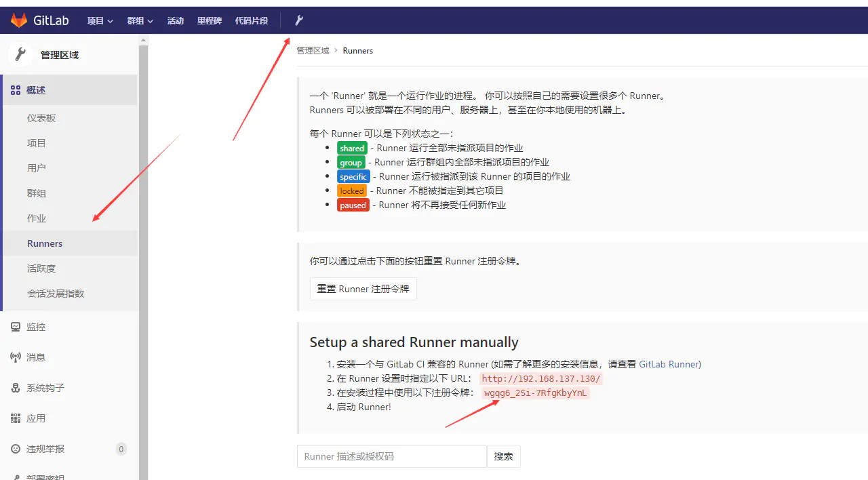The height and width of the screenshot is (480, 868).
Task: Open 违规举报 section in sidebar
Action: tap(45, 449)
